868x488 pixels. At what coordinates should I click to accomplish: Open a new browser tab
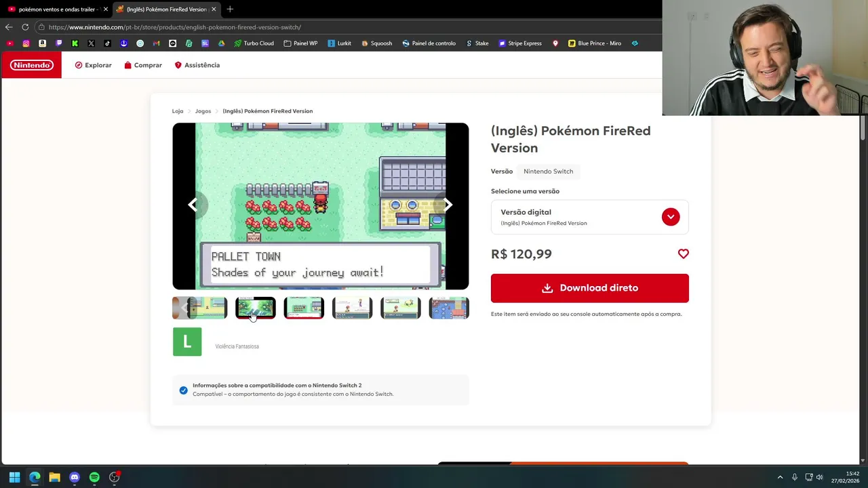pos(230,9)
